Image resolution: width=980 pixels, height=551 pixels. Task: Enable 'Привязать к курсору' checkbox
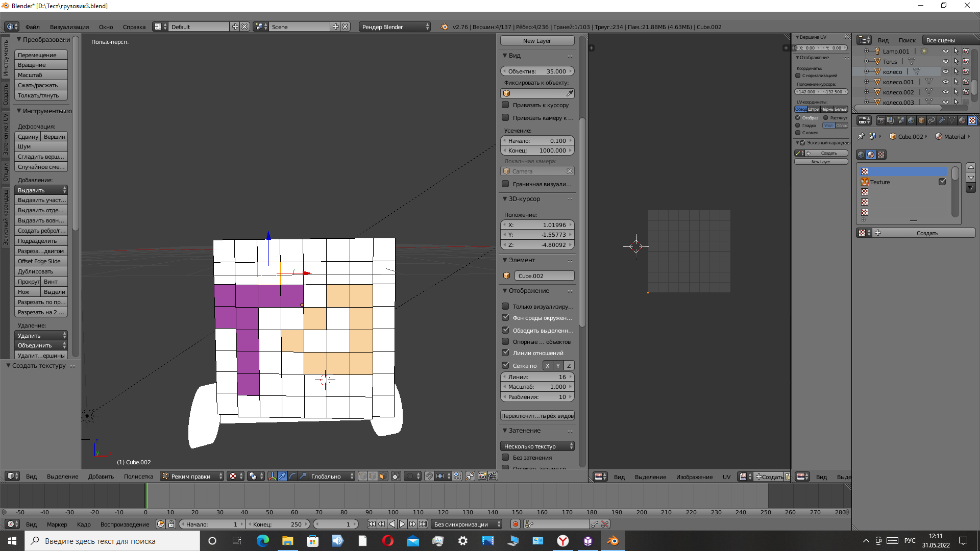click(505, 105)
